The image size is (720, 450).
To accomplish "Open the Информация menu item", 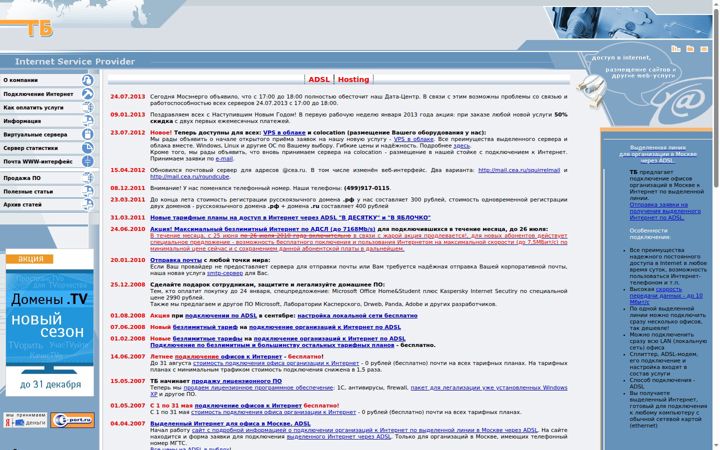I will 22,121.
